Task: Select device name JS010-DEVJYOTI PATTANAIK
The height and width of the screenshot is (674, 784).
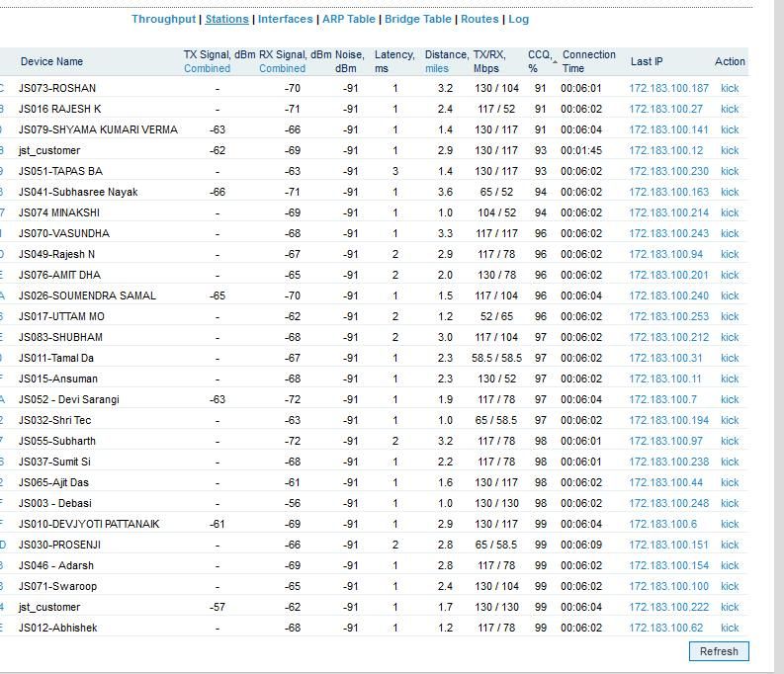Action: coord(89,524)
